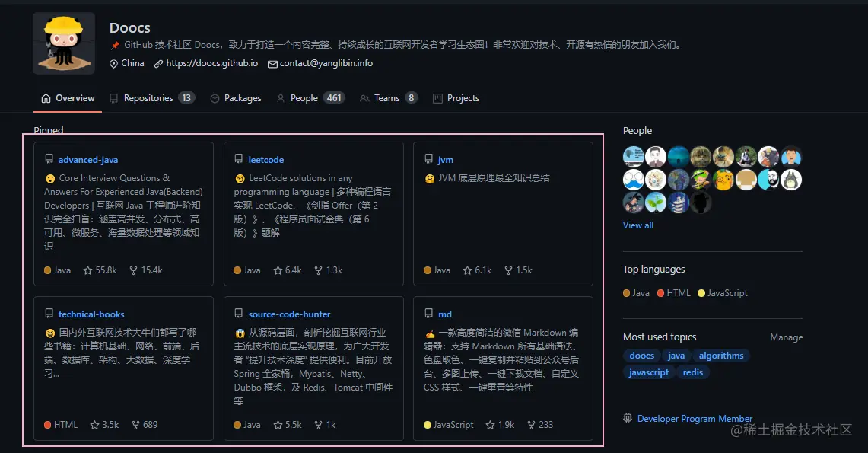Click the Pinned section label
Screen dimensions: 868x453
click(x=49, y=130)
